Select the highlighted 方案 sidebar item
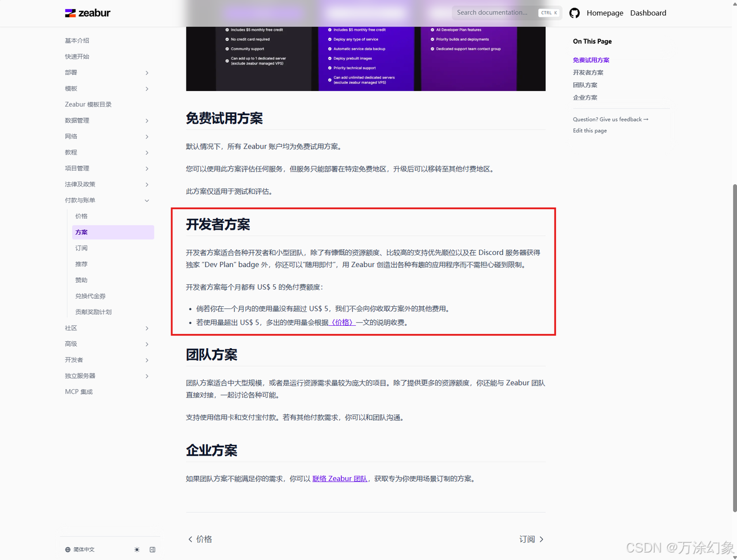 [113, 232]
